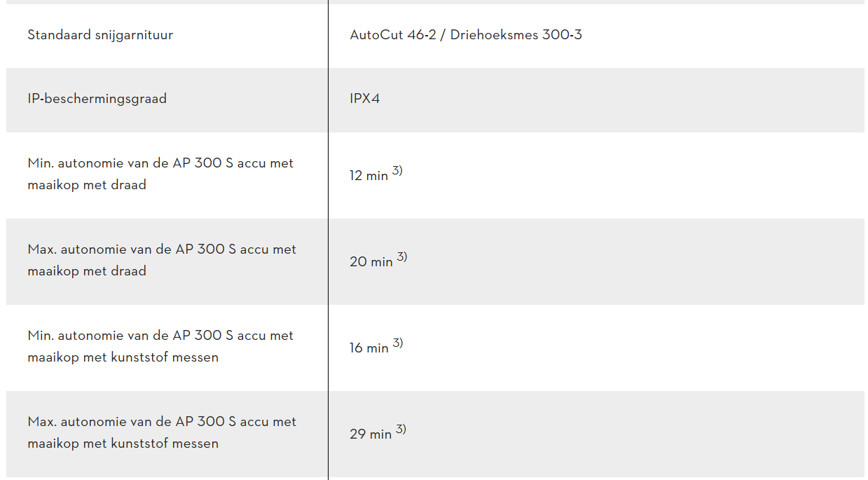868x480 pixels.
Task: Click 'maaikop met kunststof messen' under Max. autonomie
Action: coord(123,444)
